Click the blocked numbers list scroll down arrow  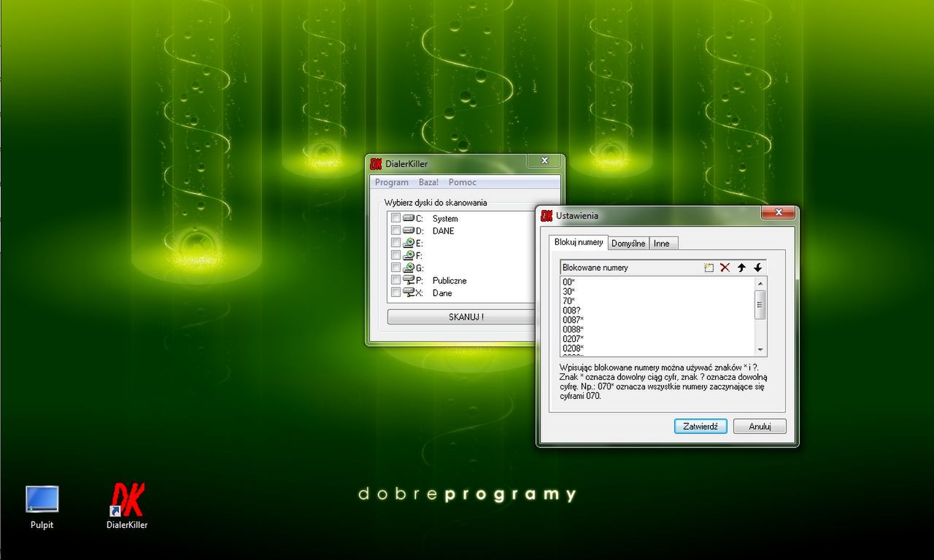click(x=760, y=350)
